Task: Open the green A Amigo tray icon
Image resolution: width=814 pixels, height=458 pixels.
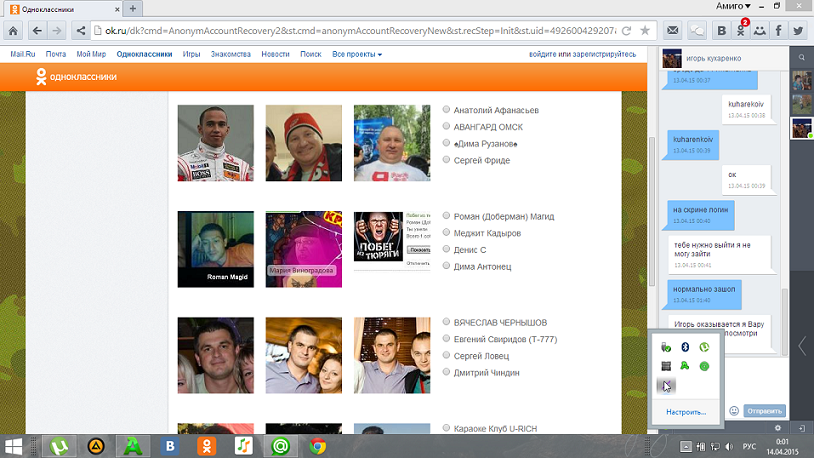Action: [685, 366]
